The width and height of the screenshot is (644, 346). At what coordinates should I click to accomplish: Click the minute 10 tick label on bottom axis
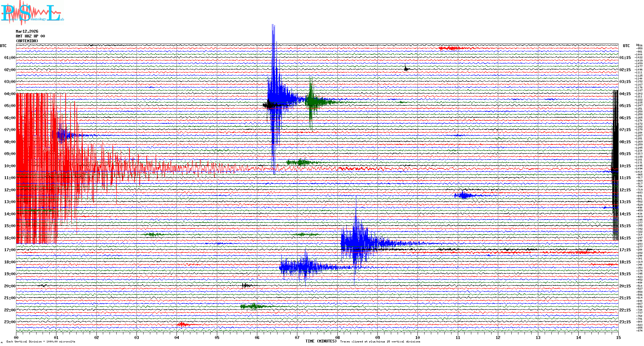tap(417, 337)
